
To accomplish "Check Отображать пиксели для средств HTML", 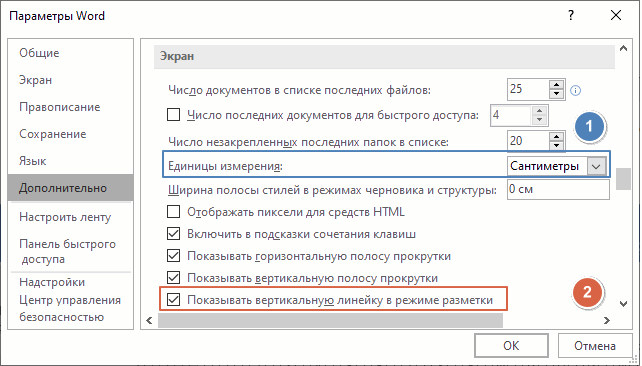I will click(174, 212).
